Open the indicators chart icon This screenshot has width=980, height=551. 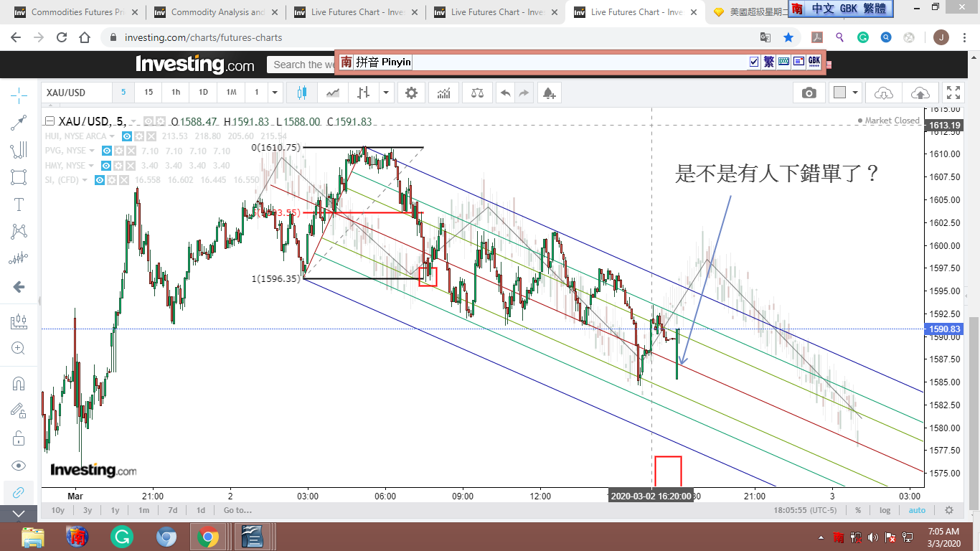[444, 93]
